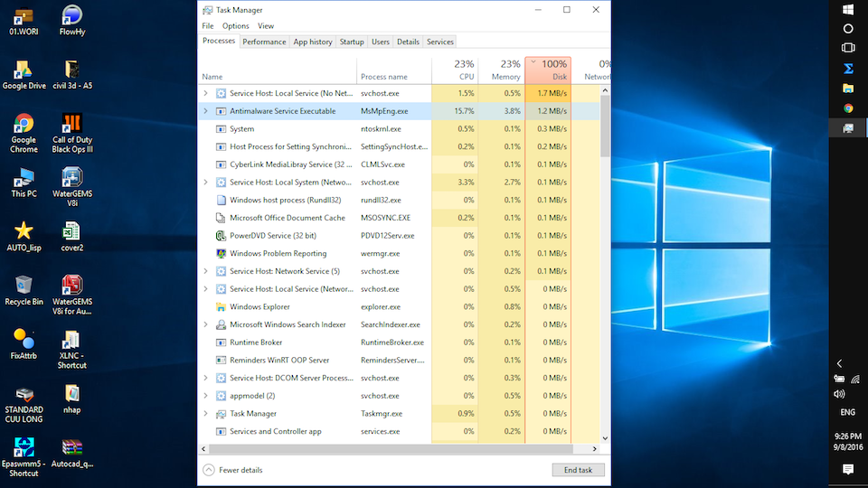
Task: Open the Google Chrome desktop shortcut
Action: (24, 133)
